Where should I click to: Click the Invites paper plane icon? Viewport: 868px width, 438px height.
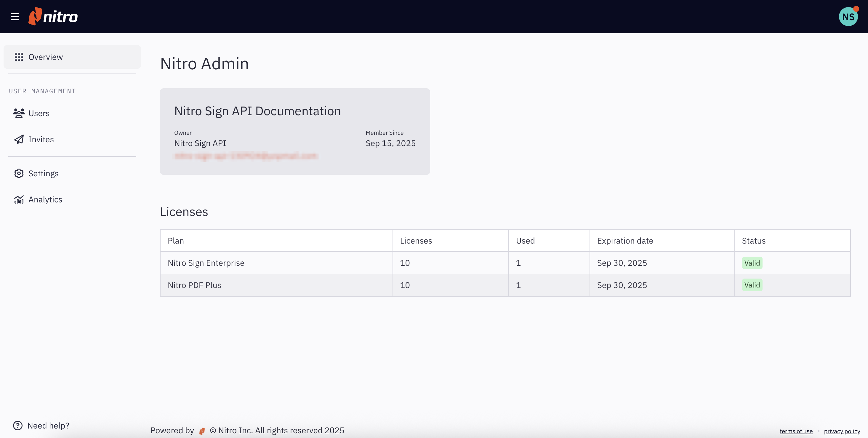pos(19,139)
